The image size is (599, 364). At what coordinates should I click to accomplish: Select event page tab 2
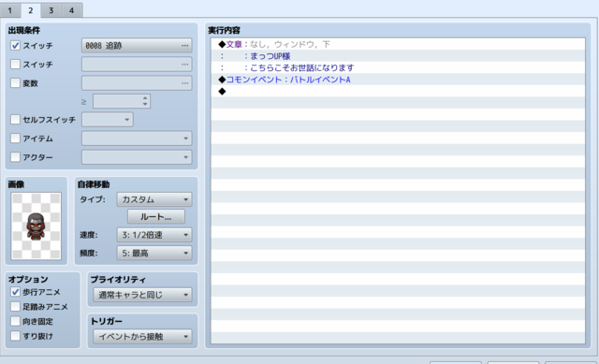tap(31, 10)
